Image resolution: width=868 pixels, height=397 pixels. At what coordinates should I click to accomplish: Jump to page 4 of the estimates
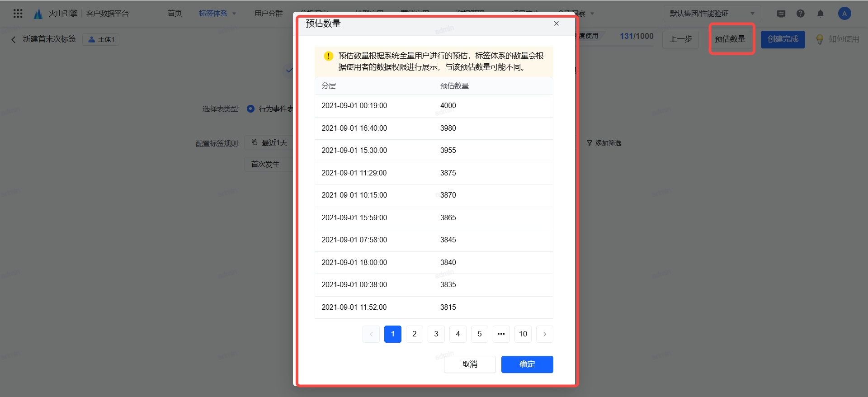coord(458,334)
